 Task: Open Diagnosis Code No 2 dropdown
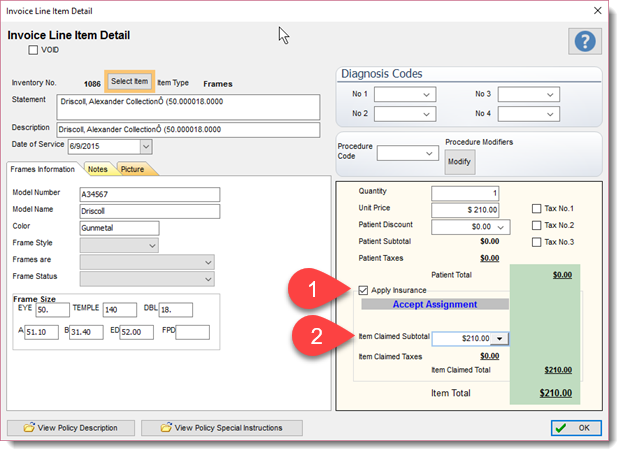(426, 114)
